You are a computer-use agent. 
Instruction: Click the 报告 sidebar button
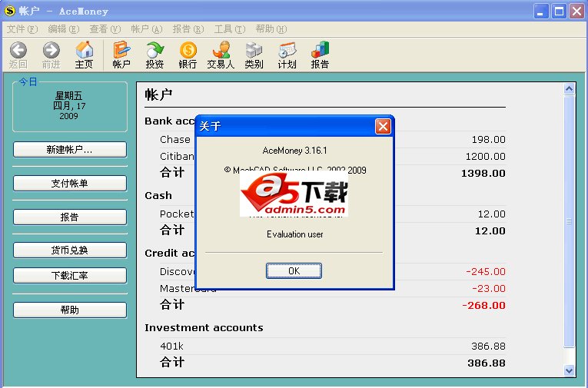[x=70, y=217]
